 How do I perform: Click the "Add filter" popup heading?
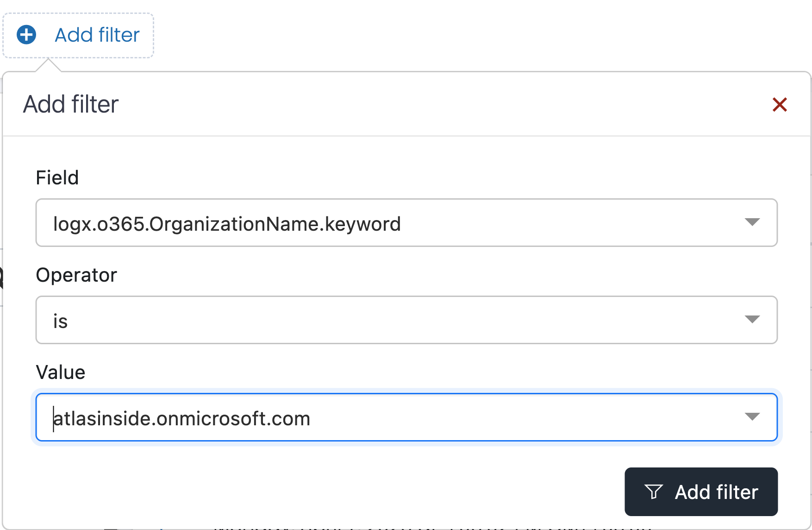point(71,104)
